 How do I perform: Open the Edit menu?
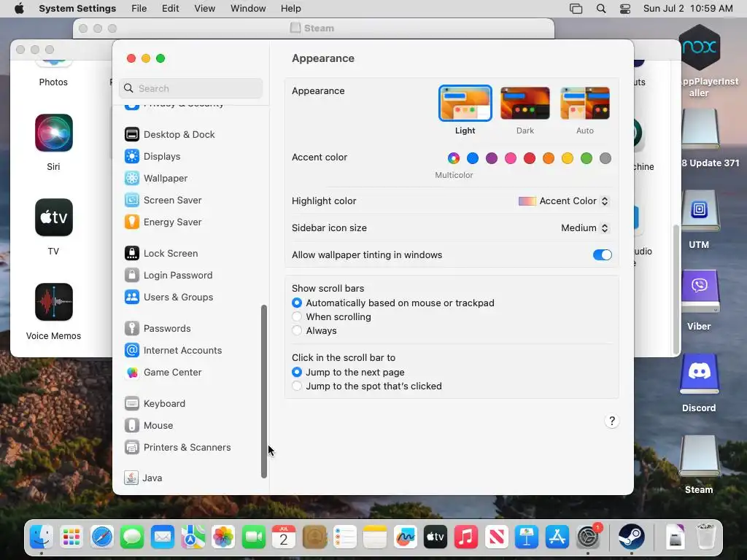[170, 9]
